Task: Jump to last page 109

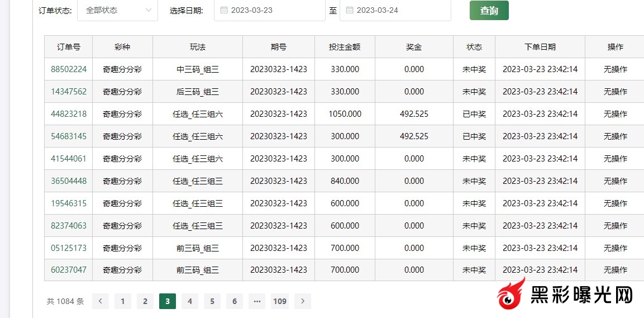Action: [x=280, y=301]
